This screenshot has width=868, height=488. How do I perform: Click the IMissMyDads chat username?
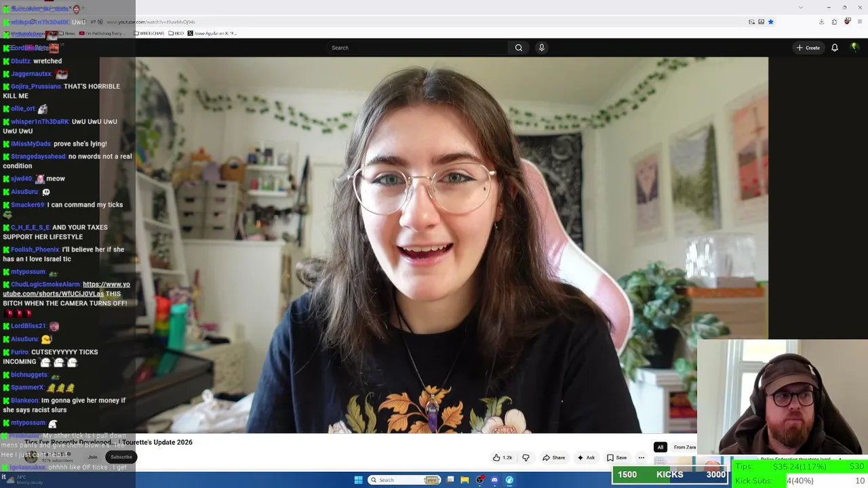[31, 144]
